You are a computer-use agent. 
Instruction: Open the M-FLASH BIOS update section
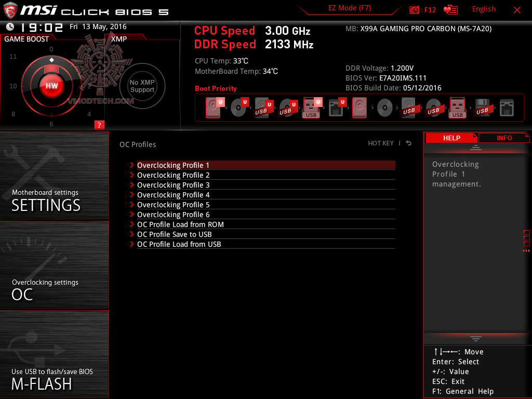[54, 354]
